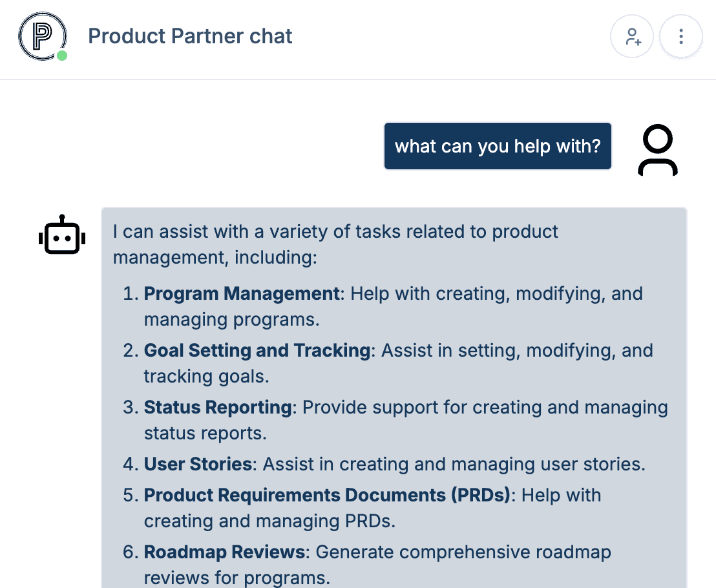The width and height of the screenshot is (716, 588).
Task: Click 'reviews for programs.' text line
Action: tap(237, 578)
